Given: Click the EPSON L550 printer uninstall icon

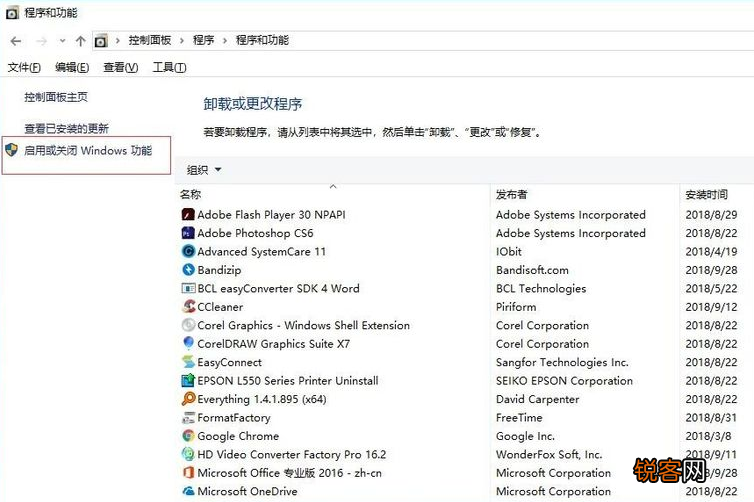Looking at the screenshot, I should click(188, 380).
